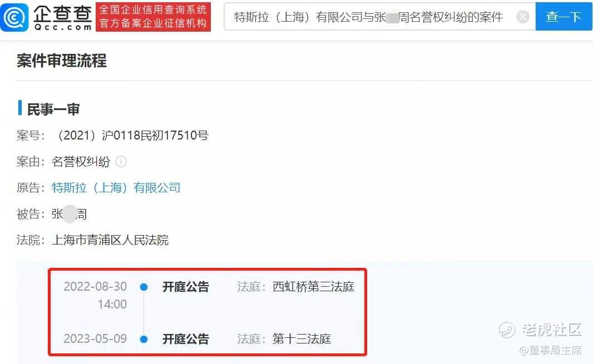Click the Qcc blue logo icon

14,17
